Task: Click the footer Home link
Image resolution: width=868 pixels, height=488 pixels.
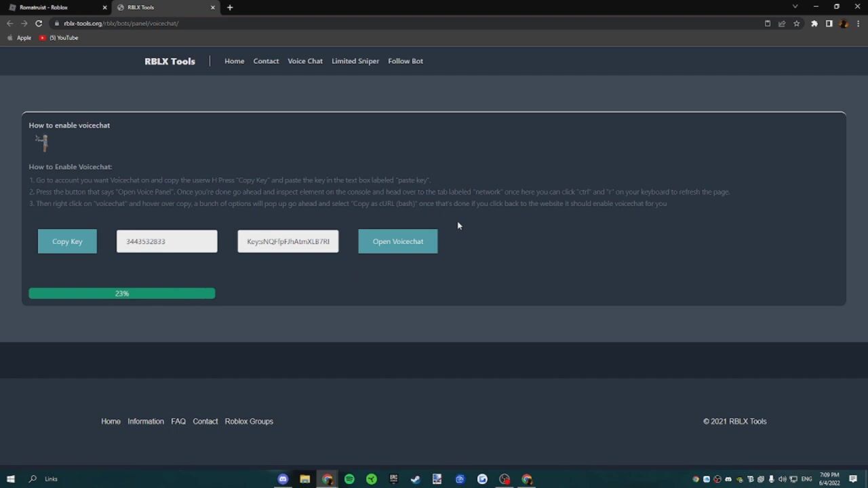Action: (111, 421)
